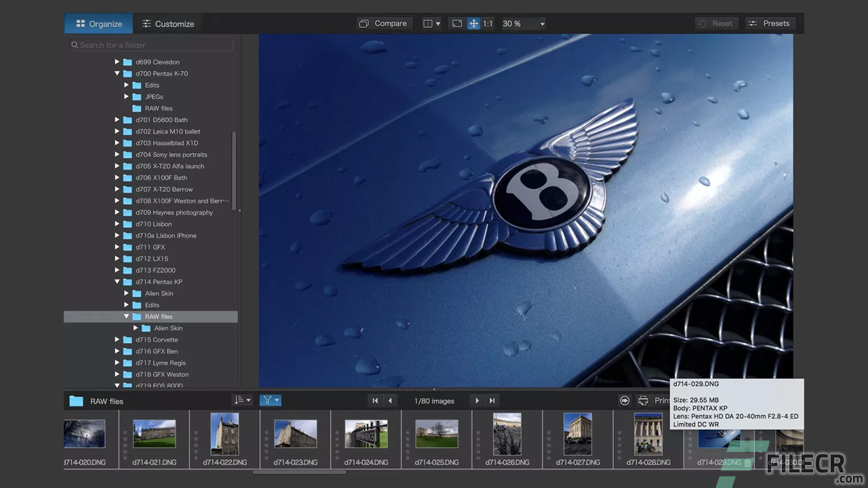Click the RAW files folder icon in the filmstrip bar
Image resolution: width=868 pixels, height=488 pixels.
(x=76, y=401)
